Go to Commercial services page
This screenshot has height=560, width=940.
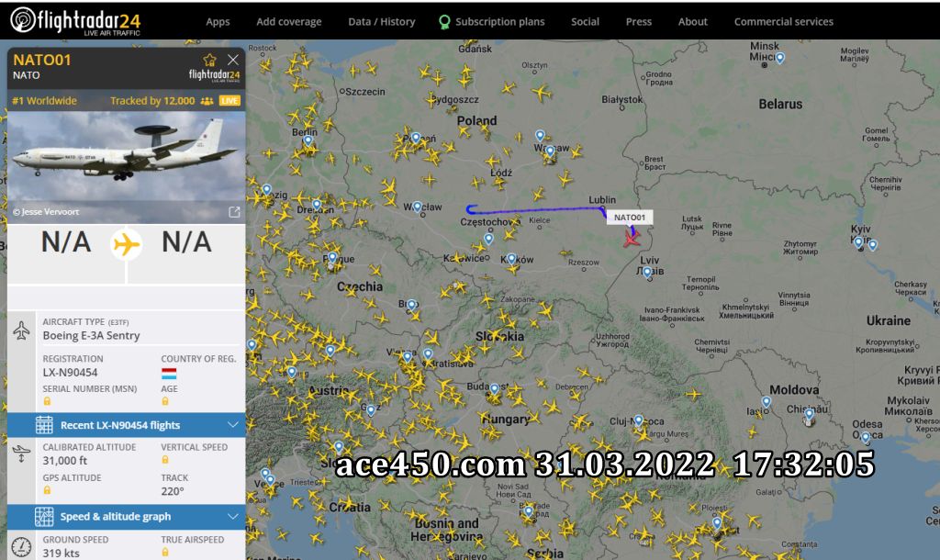(784, 22)
